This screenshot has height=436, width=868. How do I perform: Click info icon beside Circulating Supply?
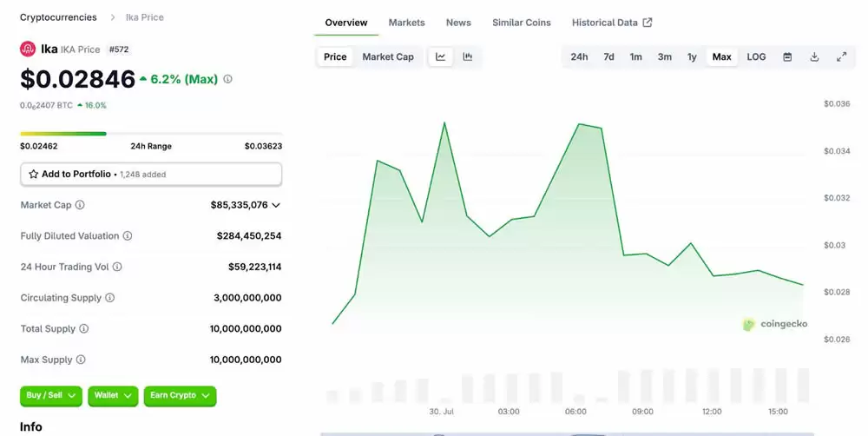(x=109, y=298)
